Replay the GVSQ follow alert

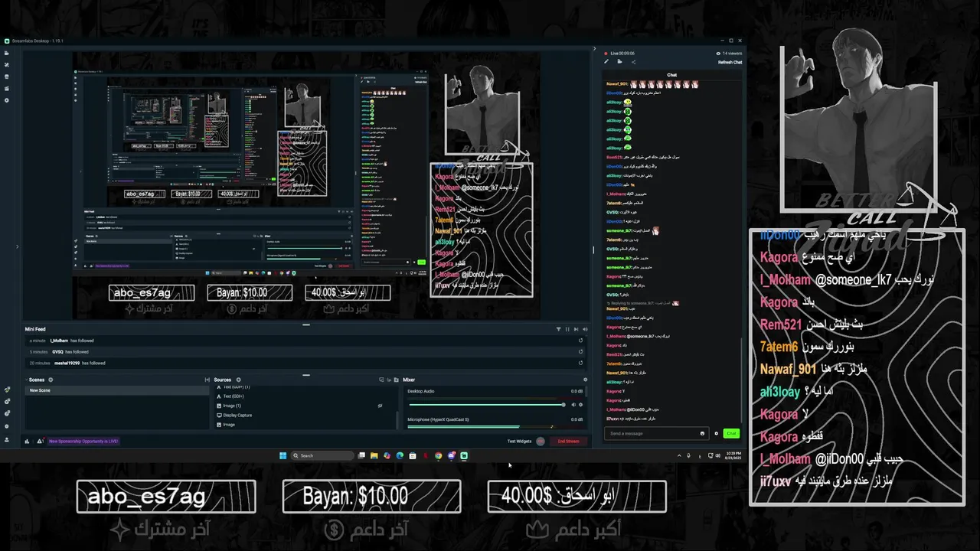coord(580,352)
